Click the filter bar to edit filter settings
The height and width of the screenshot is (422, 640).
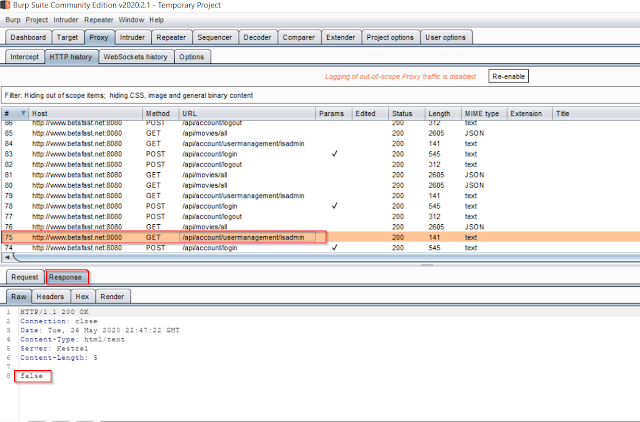coord(320,96)
